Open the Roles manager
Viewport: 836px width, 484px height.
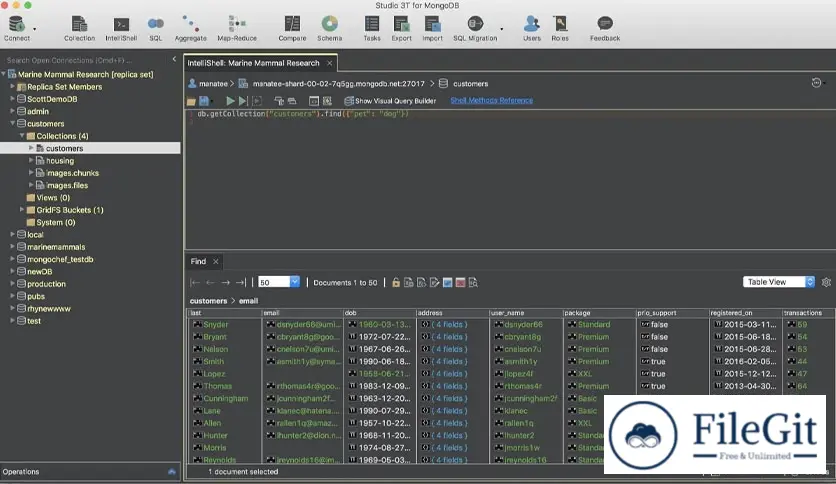[560, 28]
